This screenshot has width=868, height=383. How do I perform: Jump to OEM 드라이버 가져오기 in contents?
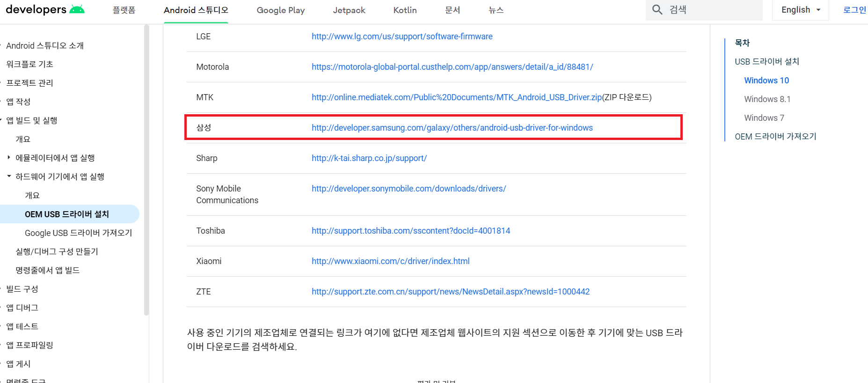pos(775,136)
